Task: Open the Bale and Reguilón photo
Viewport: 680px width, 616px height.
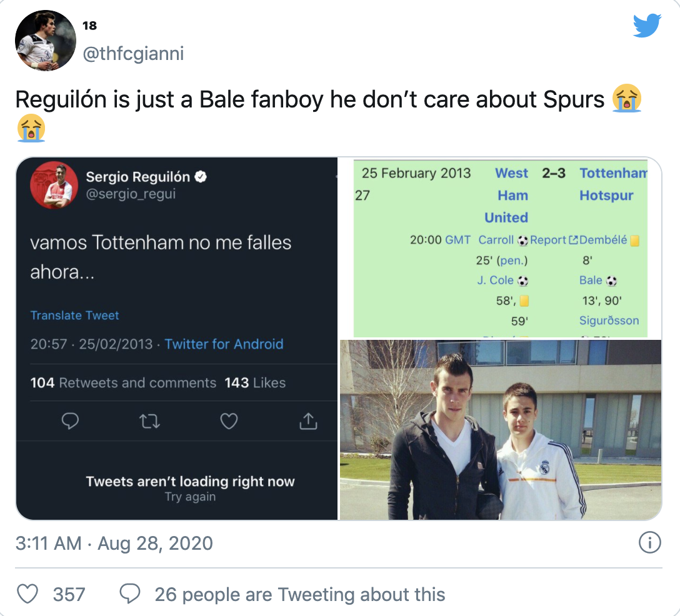Action: coord(500,430)
